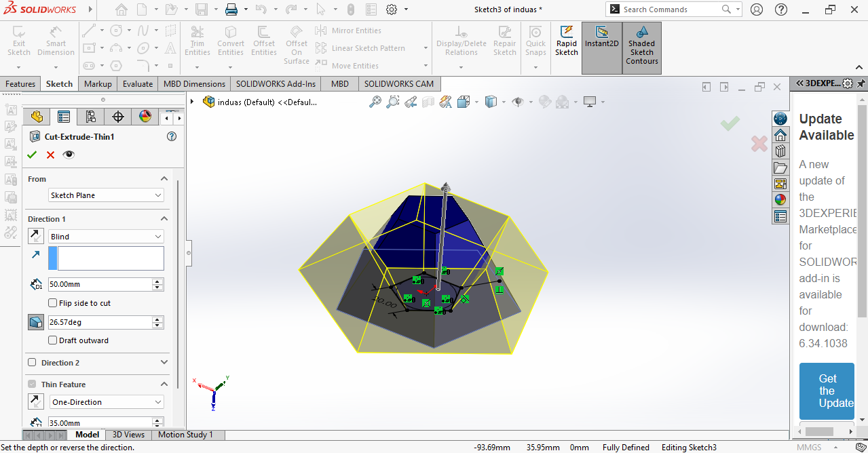Viewport: 868px width, 453px height.
Task: Click the Zoom to Fit icon
Action: (x=375, y=102)
